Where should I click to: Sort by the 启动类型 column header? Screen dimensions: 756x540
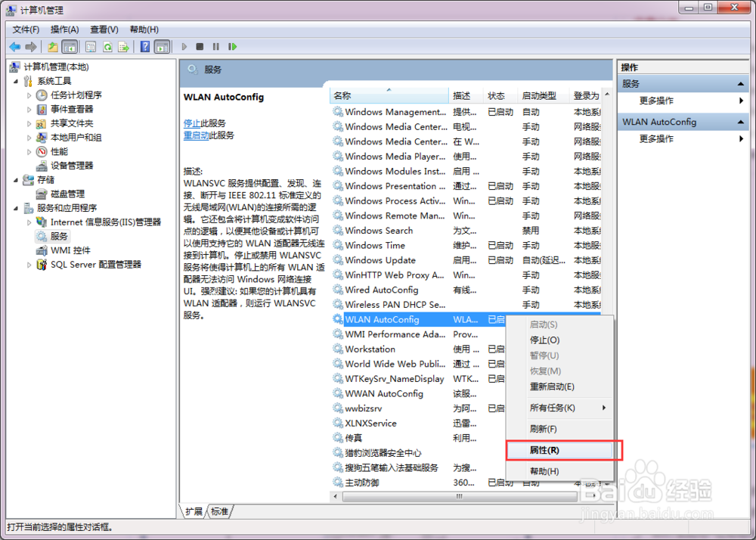click(543, 96)
